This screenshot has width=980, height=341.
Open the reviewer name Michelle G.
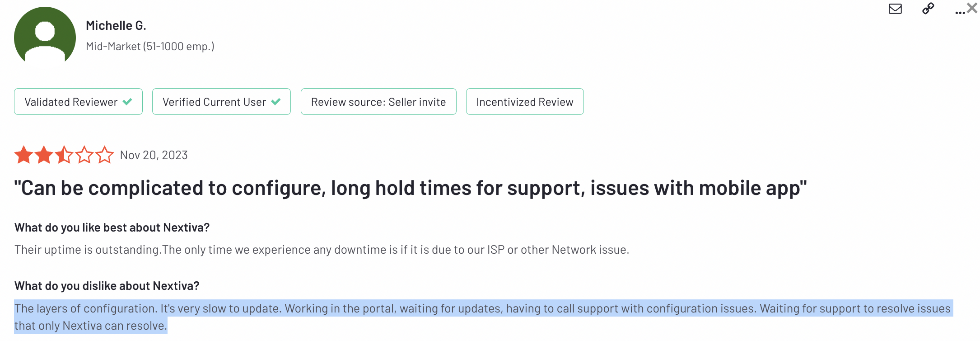(x=116, y=26)
